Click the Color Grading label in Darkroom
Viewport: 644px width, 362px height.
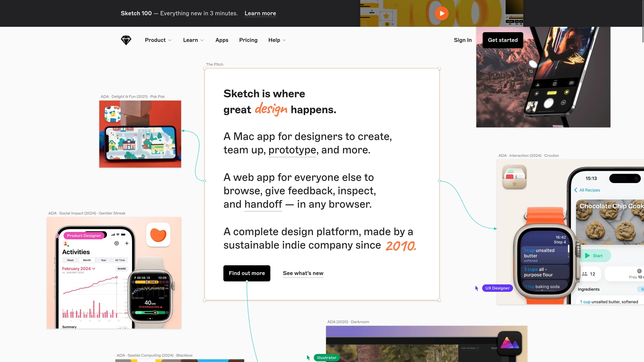[x=468, y=348]
